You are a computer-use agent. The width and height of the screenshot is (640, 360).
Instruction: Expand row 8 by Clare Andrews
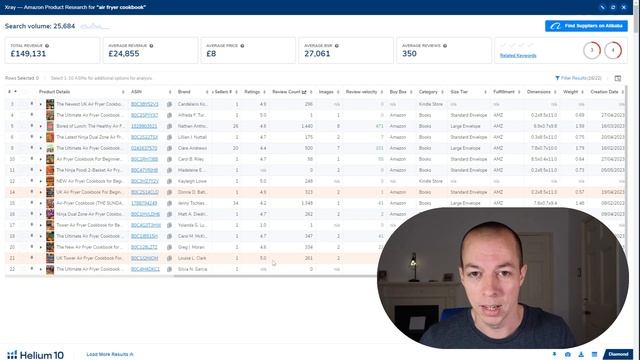click(x=41, y=149)
